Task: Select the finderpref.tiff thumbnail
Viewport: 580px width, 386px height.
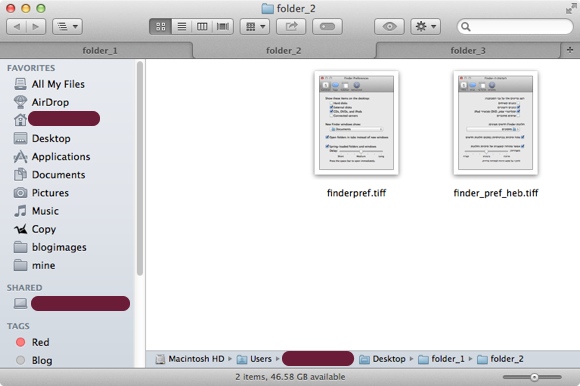Action: tap(356, 123)
